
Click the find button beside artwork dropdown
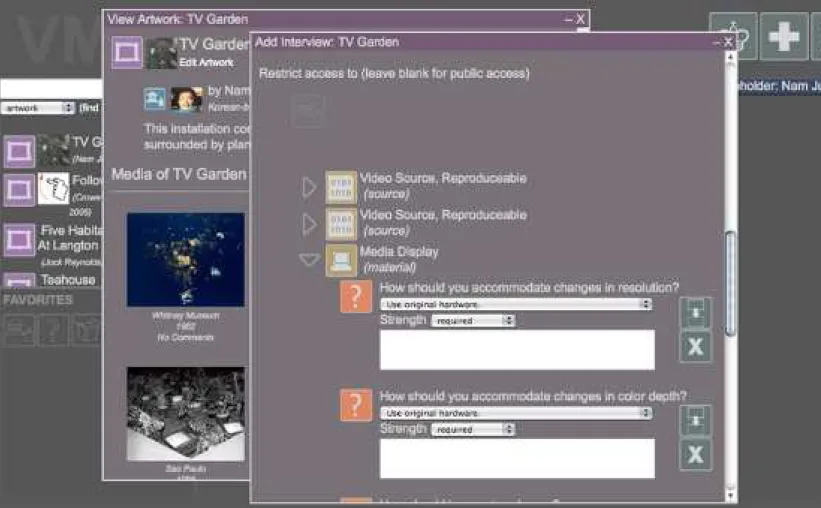point(89,108)
